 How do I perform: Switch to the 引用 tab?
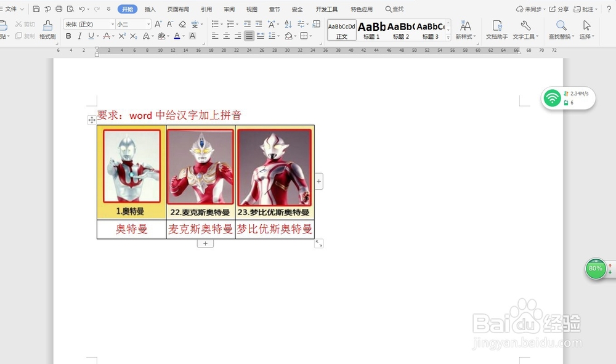(206, 9)
